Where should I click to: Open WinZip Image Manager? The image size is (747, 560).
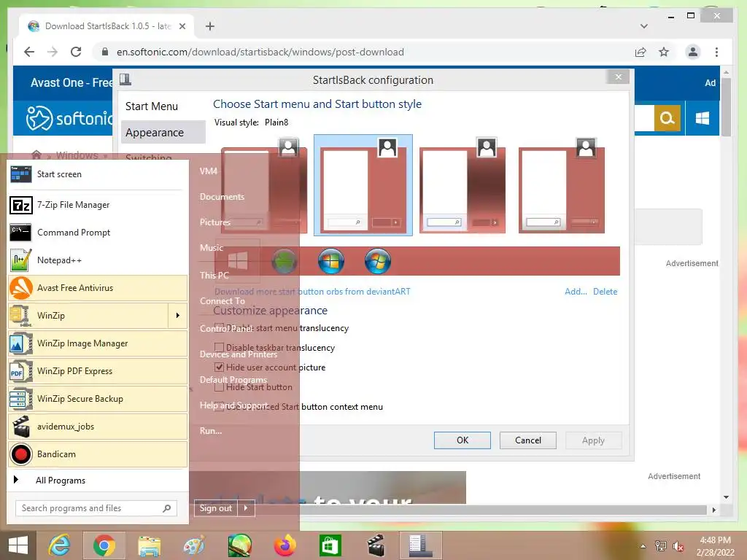(x=97, y=343)
